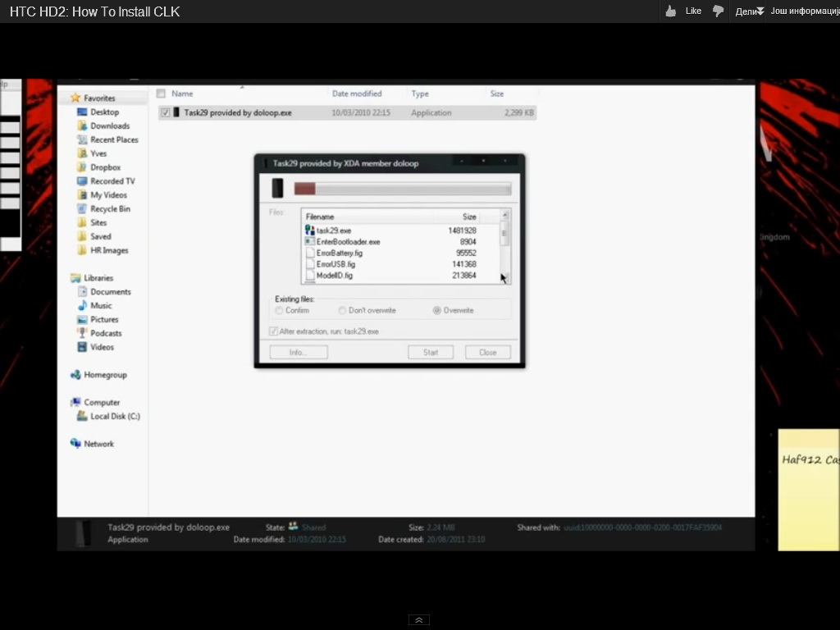Open the Дели share dropdown
This screenshot has width=840, height=630.
(x=749, y=11)
